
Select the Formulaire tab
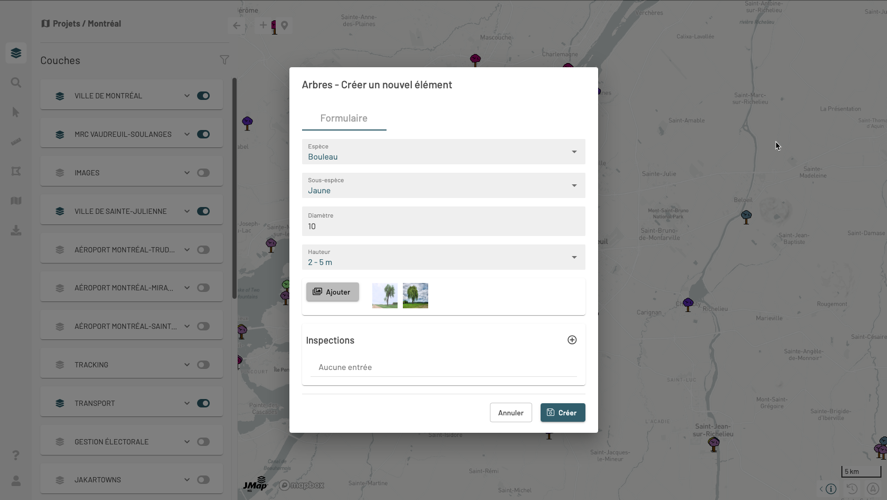[x=344, y=118]
